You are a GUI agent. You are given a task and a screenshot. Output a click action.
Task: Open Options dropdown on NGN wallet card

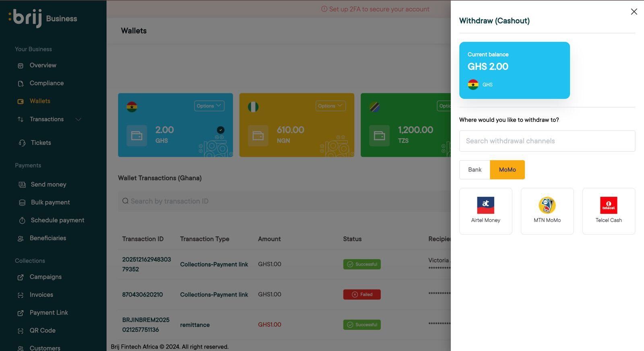(x=330, y=106)
